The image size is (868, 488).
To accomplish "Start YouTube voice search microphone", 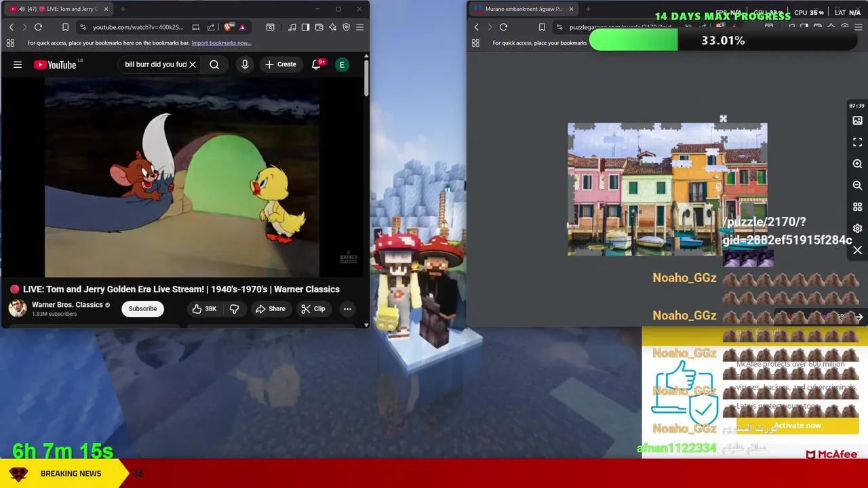I will tap(245, 64).
